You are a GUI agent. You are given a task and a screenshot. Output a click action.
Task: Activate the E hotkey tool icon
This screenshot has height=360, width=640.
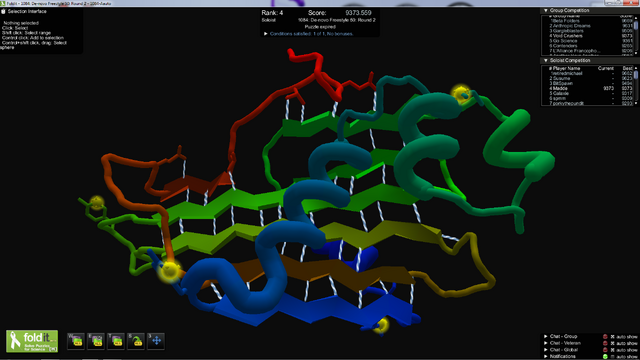pos(96,341)
